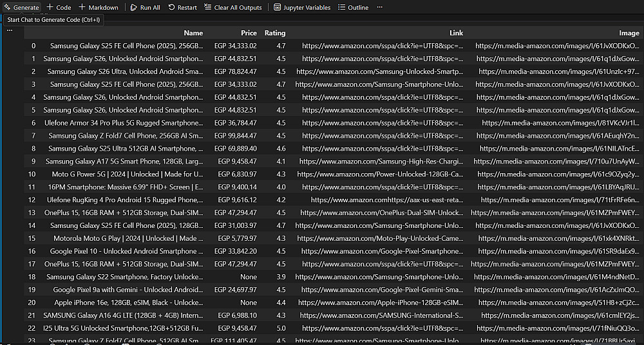Click price EGP 6,988.10
The height and width of the screenshot is (345, 644).
pos(237,315)
